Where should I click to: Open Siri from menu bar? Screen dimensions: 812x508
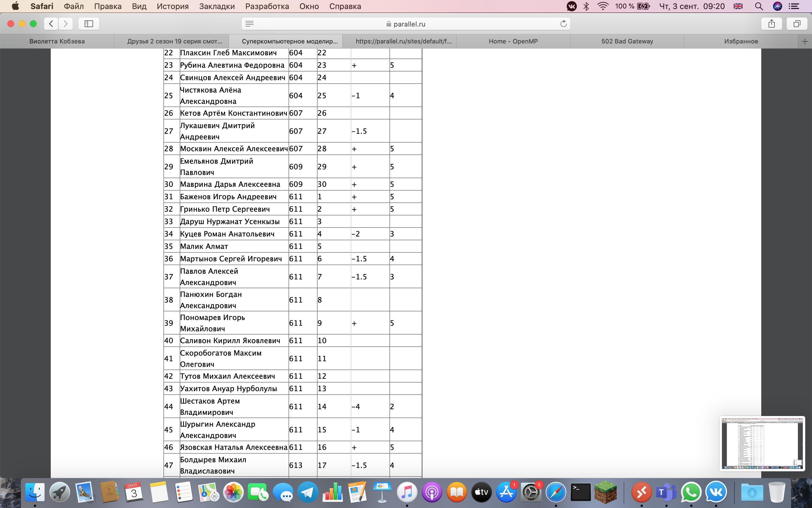pos(777,6)
